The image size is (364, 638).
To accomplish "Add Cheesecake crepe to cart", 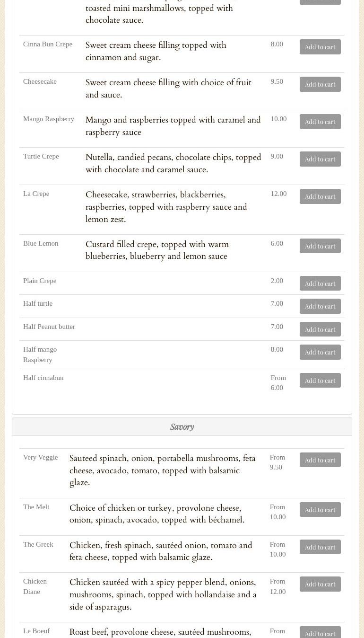I will [x=320, y=84].
